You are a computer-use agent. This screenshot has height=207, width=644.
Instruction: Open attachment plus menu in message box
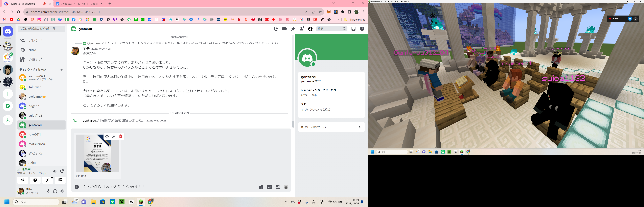77,187
